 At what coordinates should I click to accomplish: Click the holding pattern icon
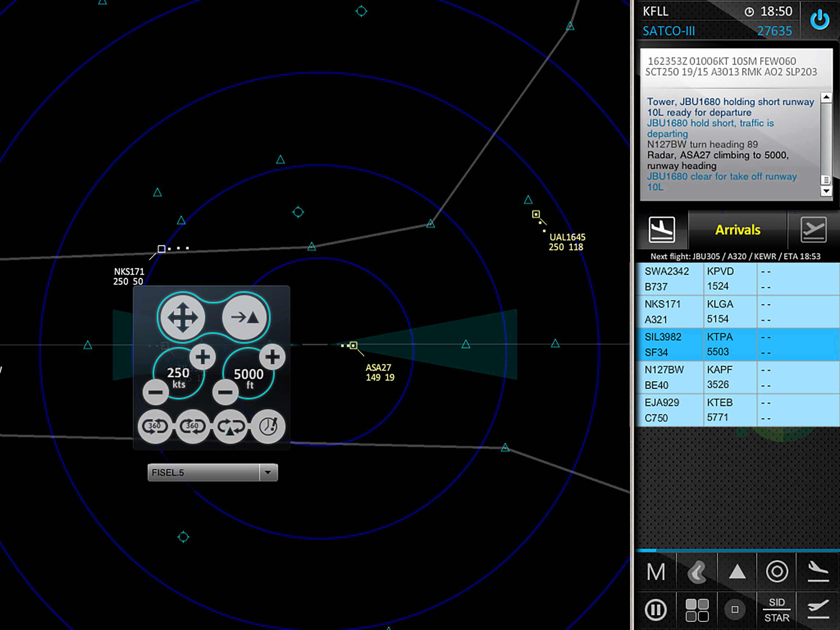click(x=231, y=426)
